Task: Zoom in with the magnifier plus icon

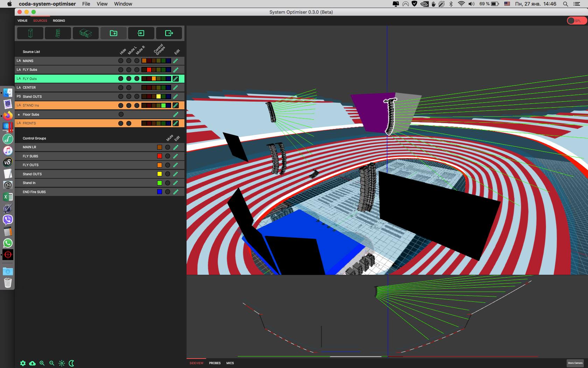Action: coord(42,363)
